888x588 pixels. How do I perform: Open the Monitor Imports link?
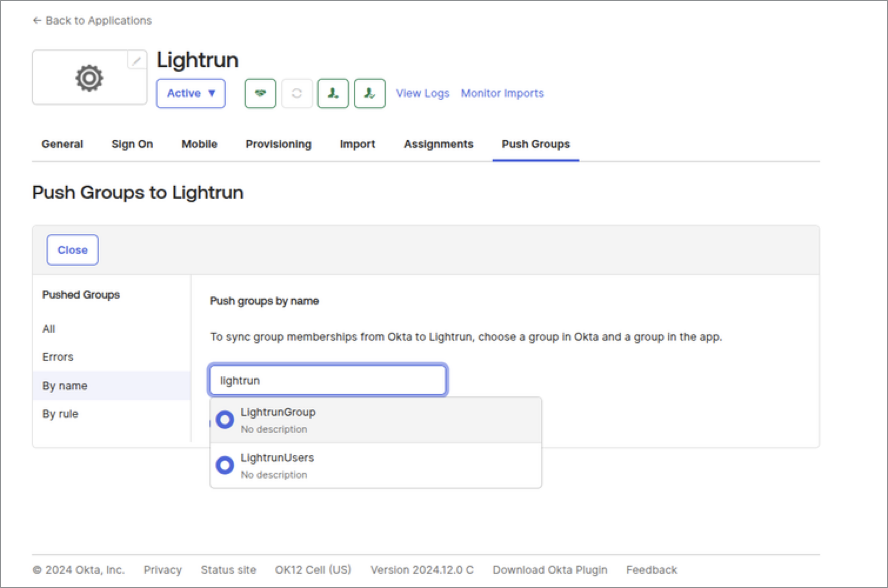coord(502,93)
